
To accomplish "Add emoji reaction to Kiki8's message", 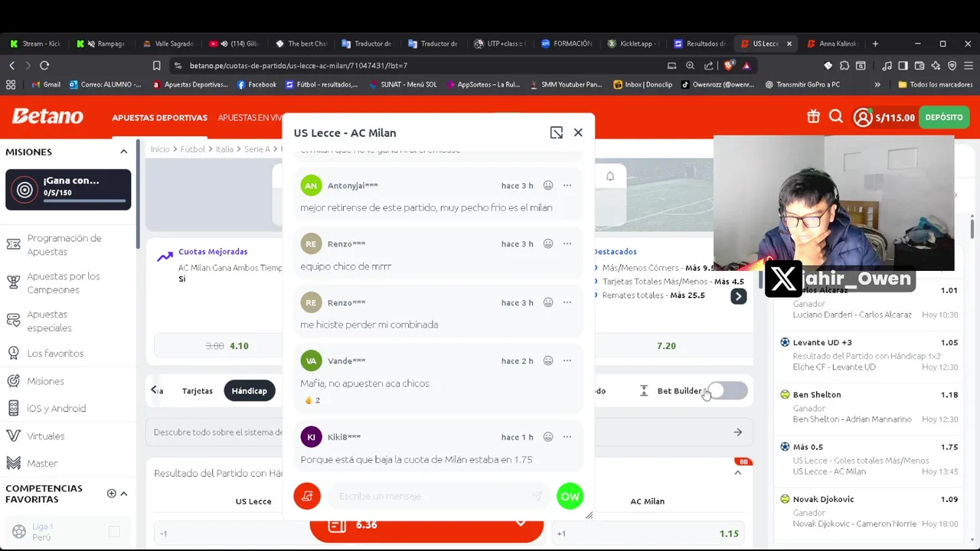I will (x=548, y=437).
